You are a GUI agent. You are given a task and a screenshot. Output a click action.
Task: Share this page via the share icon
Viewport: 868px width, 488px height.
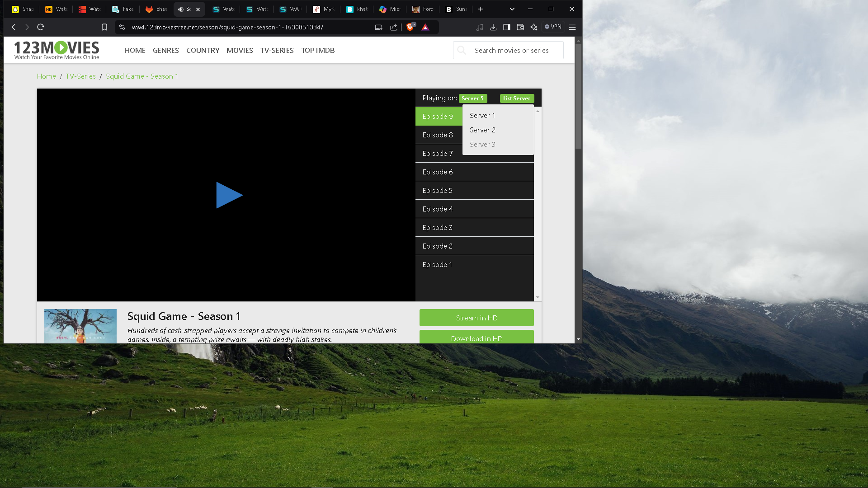click(x=394, y=27)
